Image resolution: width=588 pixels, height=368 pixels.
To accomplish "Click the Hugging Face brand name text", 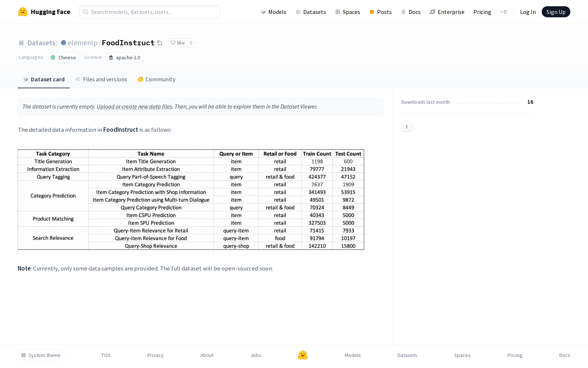I will [50, 12].
